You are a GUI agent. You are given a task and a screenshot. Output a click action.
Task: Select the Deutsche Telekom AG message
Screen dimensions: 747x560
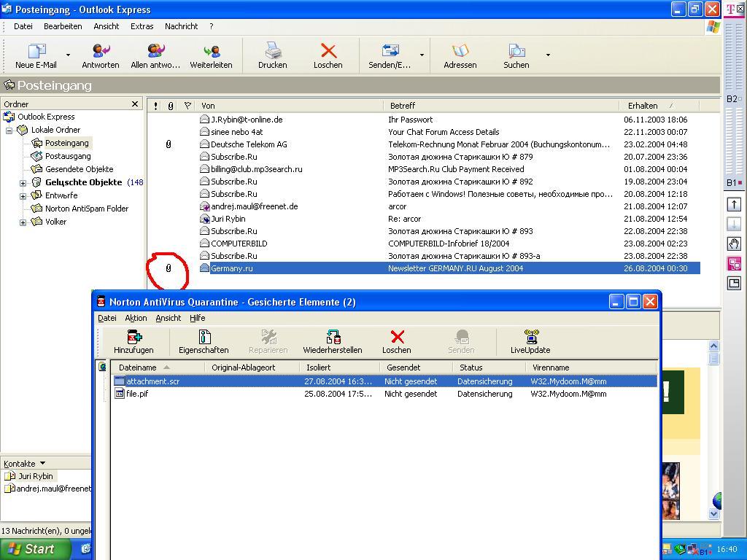[x=424, y=144]
